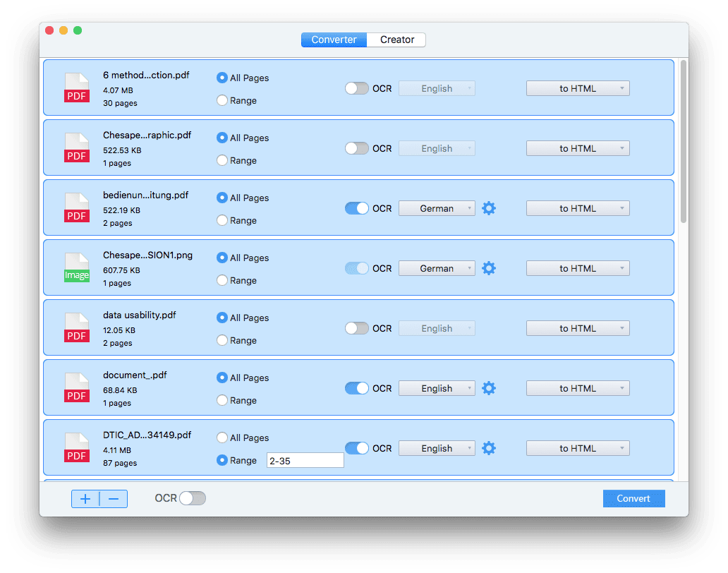This screenshot has height=573, width=728.
Task: Click the PDF icon for data usability.pdf
Action: [x=76, y=327]
